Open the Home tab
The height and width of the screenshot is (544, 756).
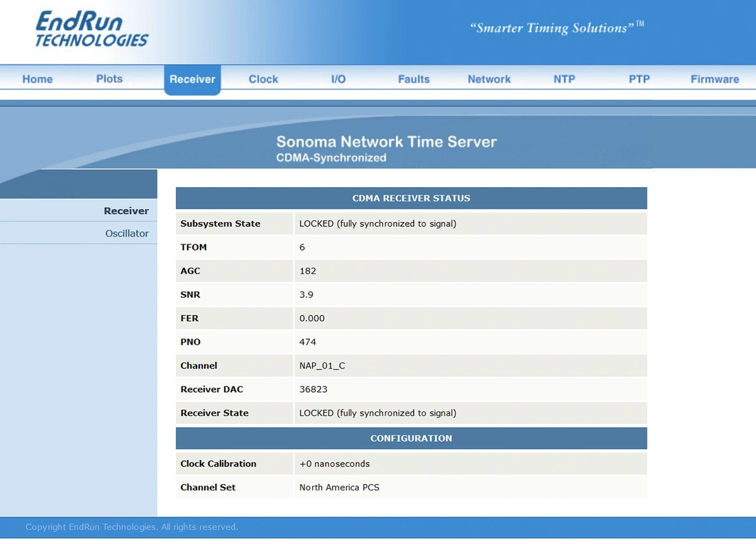click(37, 79)
